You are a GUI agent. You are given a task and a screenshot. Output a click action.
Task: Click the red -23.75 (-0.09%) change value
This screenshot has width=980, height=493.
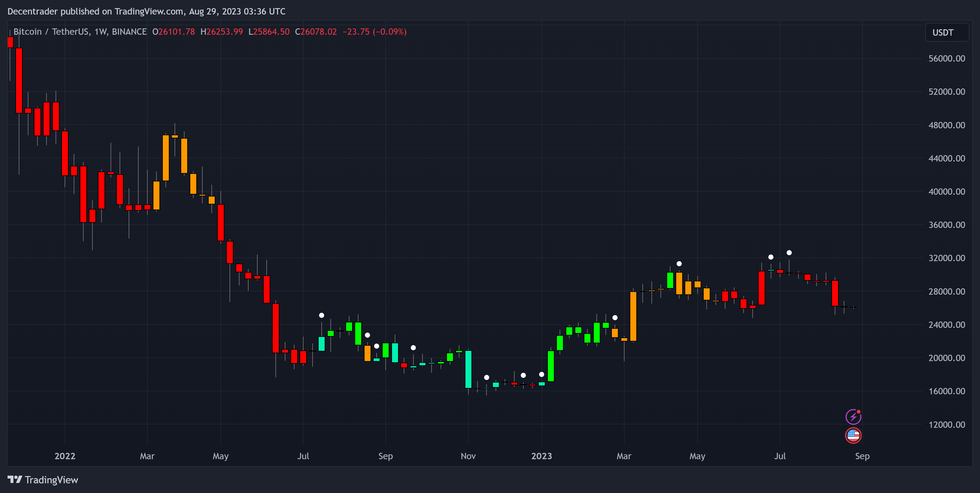(x=374, y=32)
